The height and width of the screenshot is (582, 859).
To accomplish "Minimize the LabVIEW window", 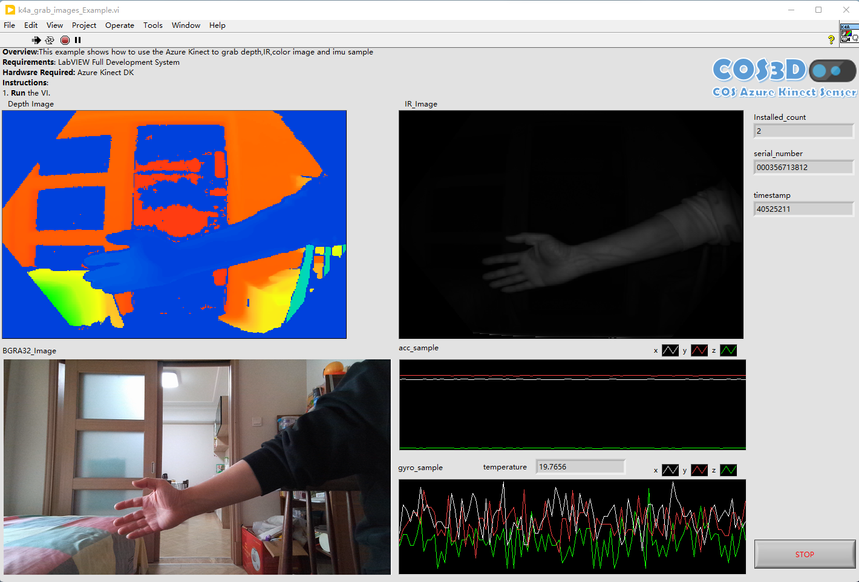I will [x=791, y=10].
